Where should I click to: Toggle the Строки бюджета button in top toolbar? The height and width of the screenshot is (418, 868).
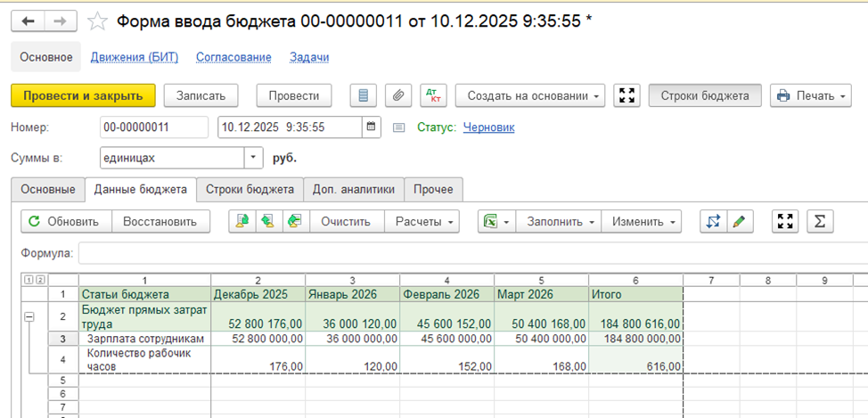(x=705, y=95)
